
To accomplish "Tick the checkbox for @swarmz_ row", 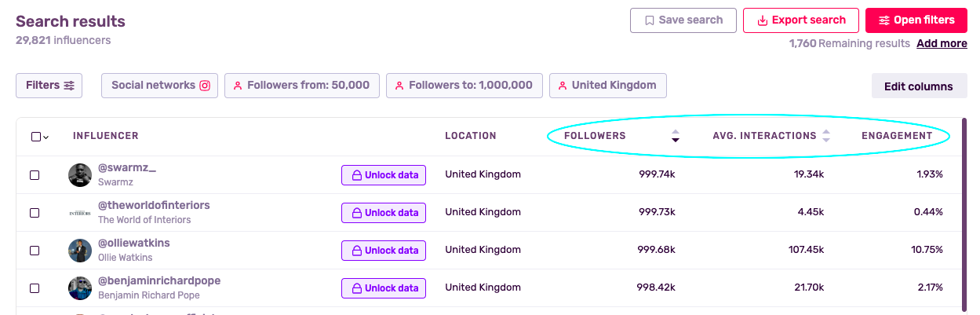I will [x=35, y=175].
